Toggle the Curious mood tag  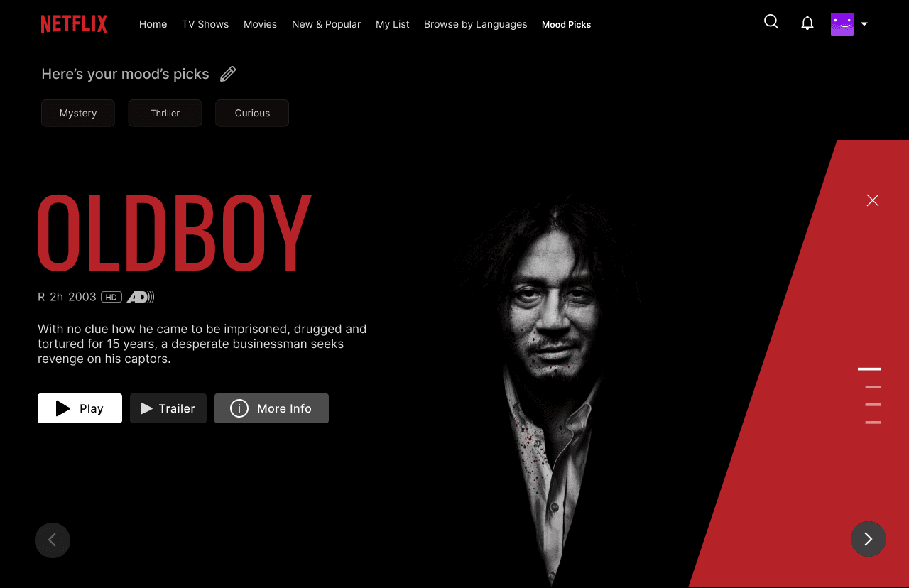252,113
